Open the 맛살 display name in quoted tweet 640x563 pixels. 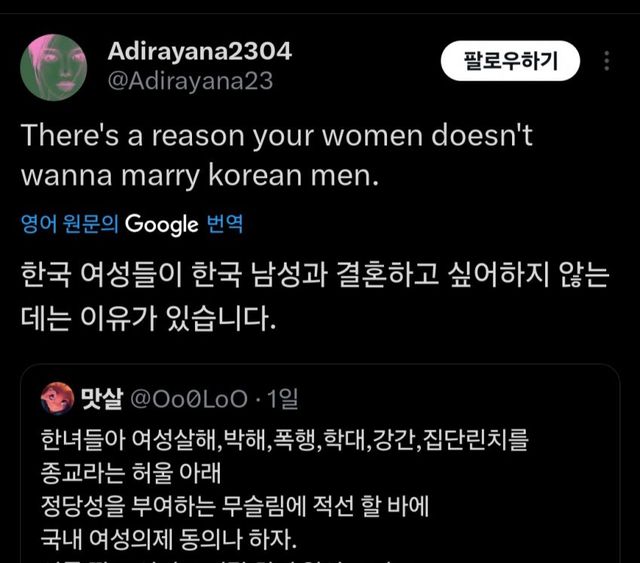(x=102, y=398)
